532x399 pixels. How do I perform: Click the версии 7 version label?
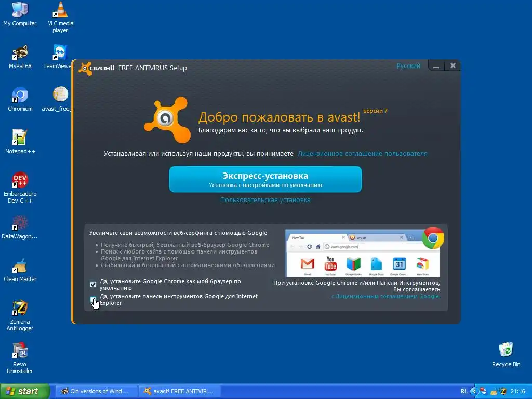pyautogui.click(x=375, y=111)
